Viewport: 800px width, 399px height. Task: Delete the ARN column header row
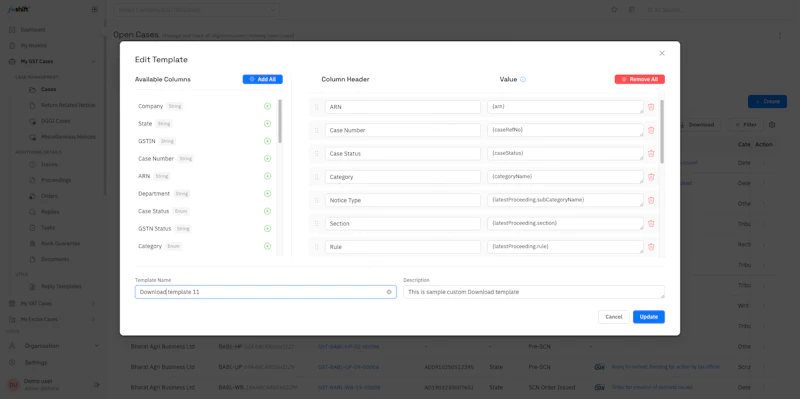pos(651,107)
